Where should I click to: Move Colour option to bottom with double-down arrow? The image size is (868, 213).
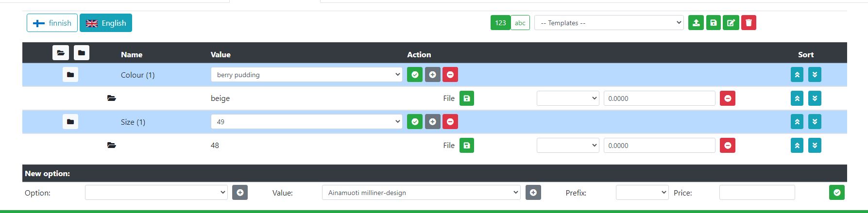click(815, 75)
